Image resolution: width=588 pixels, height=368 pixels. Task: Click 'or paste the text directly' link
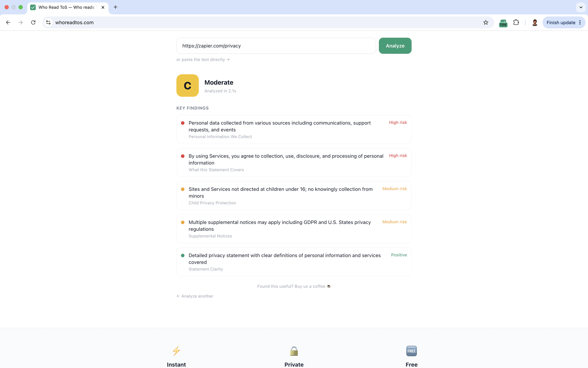pos(203,60)
